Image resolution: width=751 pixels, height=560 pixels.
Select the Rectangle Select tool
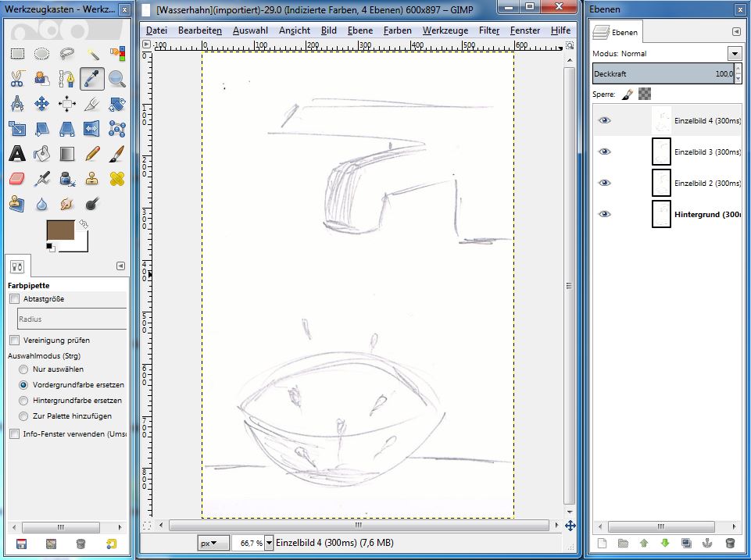[17, 54]
